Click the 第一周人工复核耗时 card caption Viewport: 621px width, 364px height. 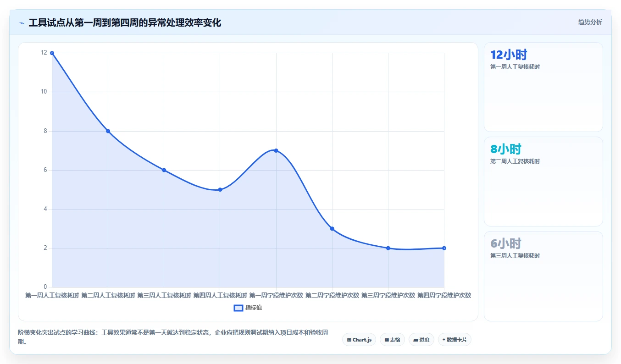(x=515, y=67)
